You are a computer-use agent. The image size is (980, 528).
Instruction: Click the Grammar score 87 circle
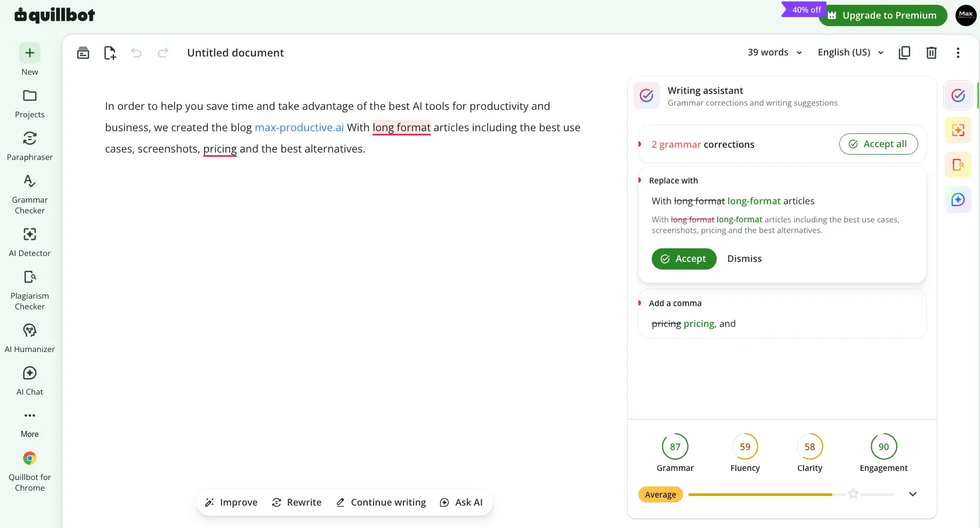coord(675,447)
